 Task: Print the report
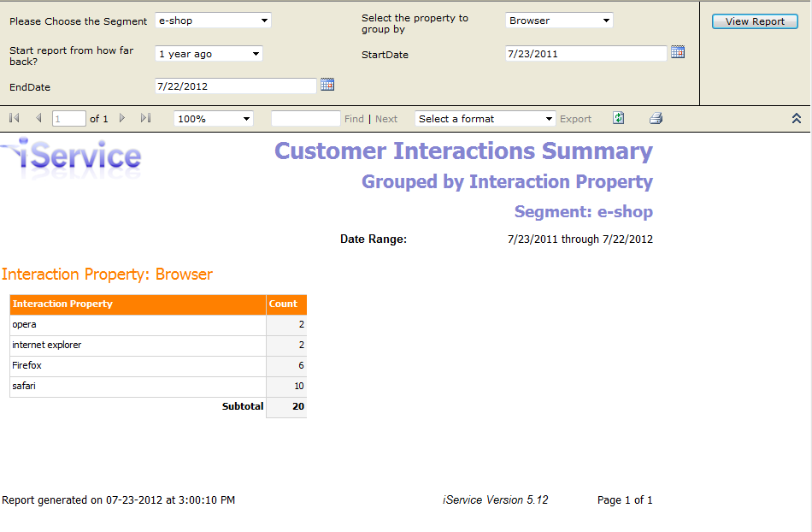click(x=656, y=119)
